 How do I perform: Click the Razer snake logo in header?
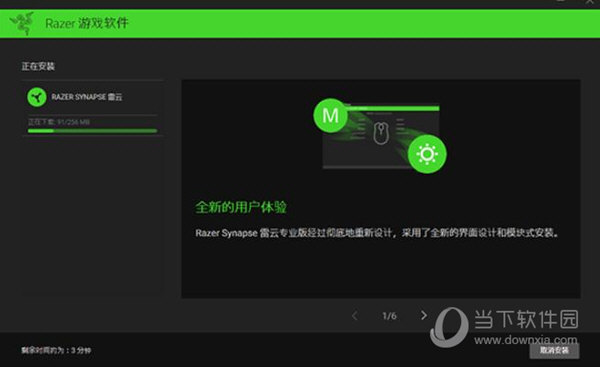(x=22, y=23)
